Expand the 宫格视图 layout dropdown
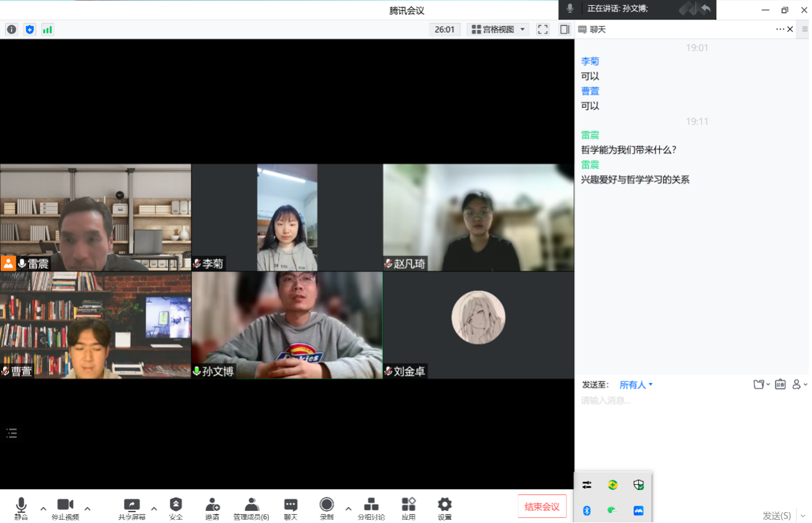This screenshot has width=812, height=523. click(498, 29)
